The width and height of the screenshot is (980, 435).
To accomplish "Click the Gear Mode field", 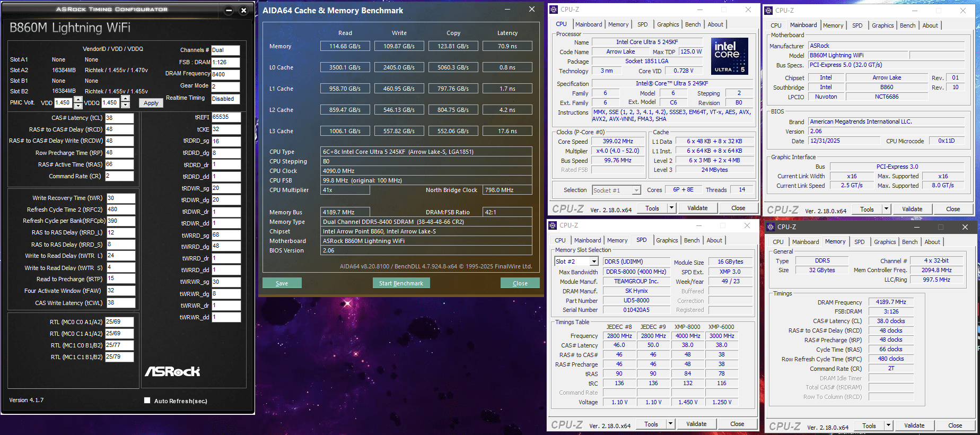I will [225, 86].
